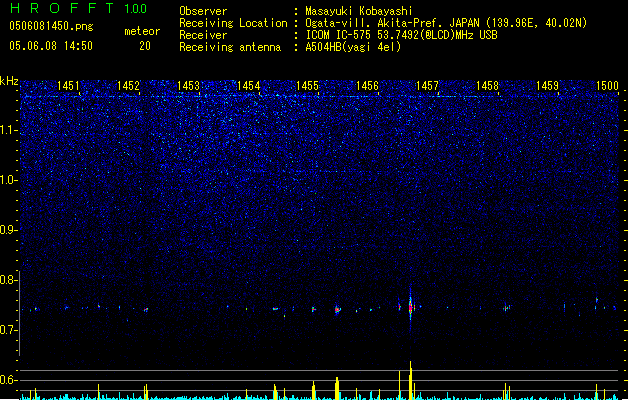
Task: Click the 1500 time axis label
Action: 607,85
